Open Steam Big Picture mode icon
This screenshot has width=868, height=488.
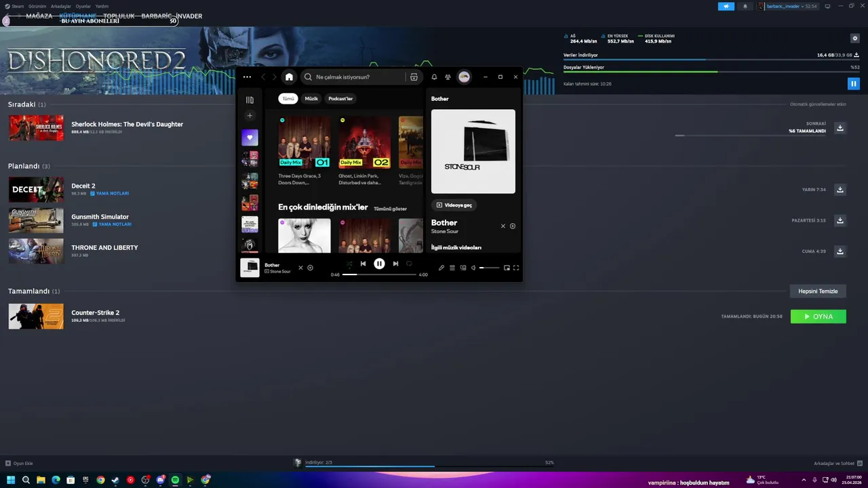(x=827, y=6)
